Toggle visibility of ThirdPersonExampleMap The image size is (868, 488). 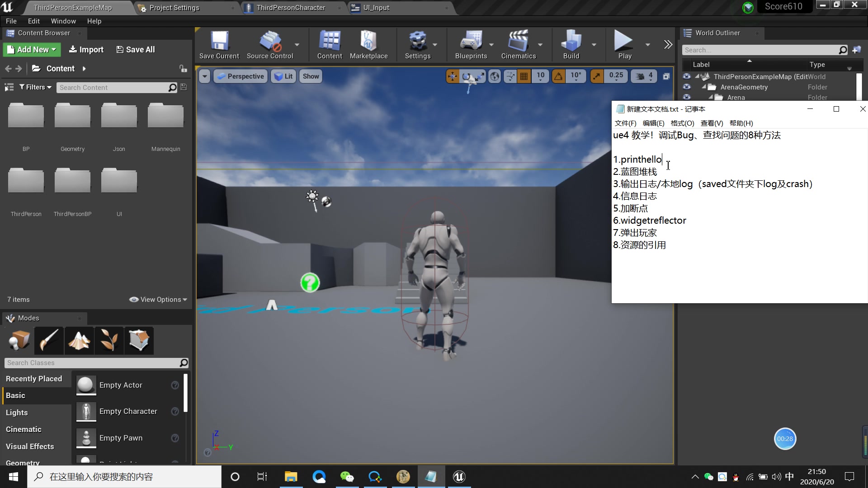tap(687, 76)
